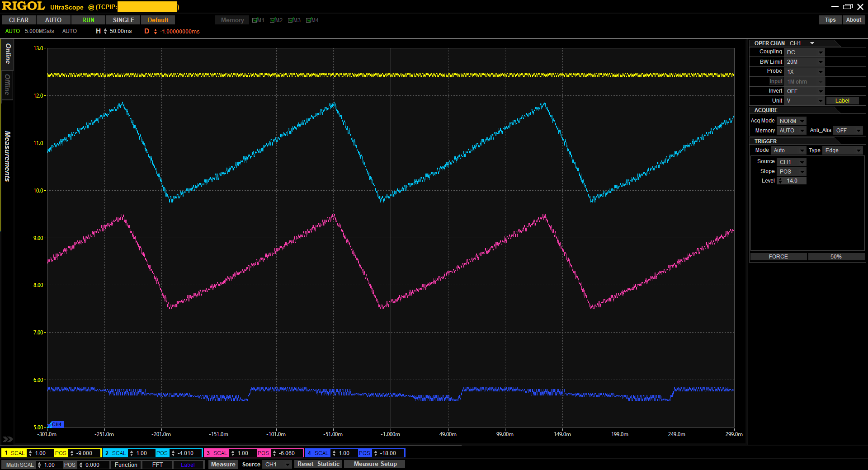Screen dimensions: 868x470
Task: Click the math Label button
Action: (188, 465)
